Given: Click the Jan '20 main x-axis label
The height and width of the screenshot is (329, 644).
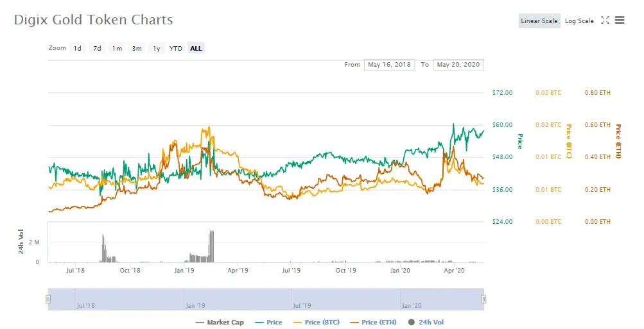Looking at the screenshot, I should (400, 271).
